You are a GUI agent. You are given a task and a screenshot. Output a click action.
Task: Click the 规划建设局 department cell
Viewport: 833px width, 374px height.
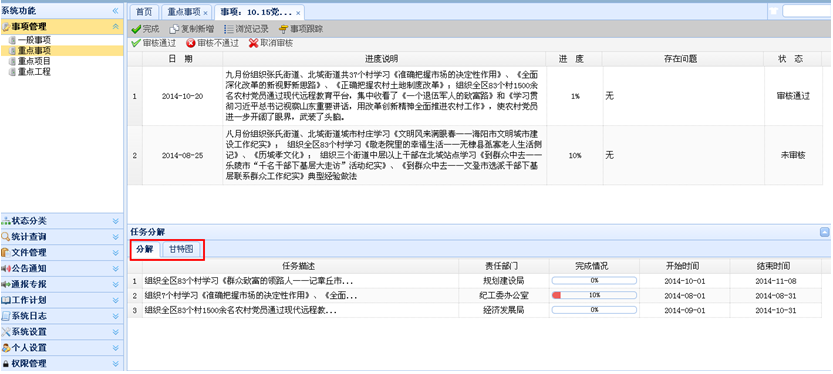[503, 280]
